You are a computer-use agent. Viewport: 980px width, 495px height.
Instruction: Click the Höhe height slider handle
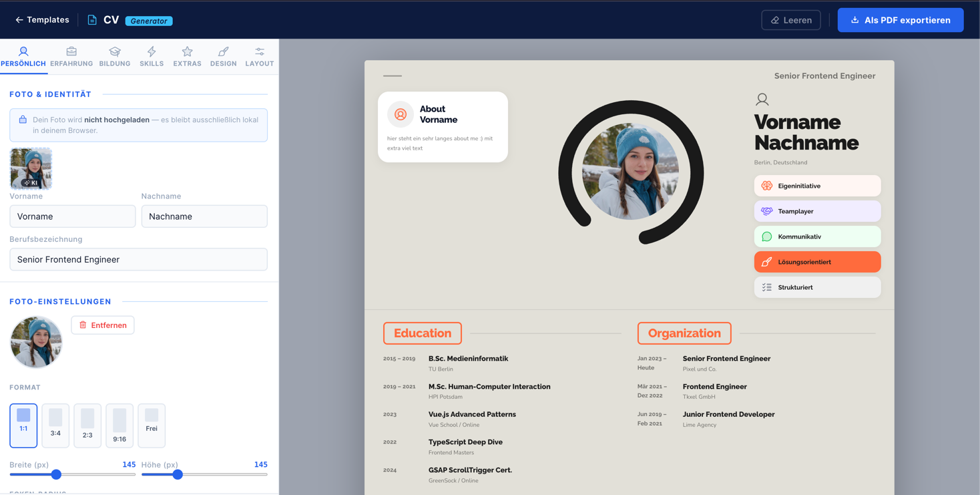tap(178, 474)
